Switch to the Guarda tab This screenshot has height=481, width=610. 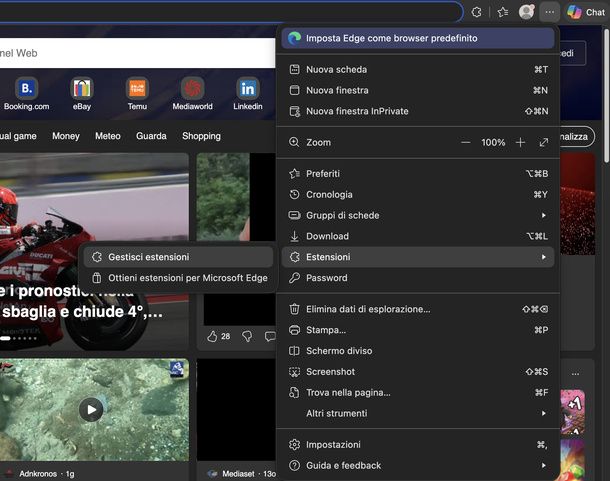point(151,136)
